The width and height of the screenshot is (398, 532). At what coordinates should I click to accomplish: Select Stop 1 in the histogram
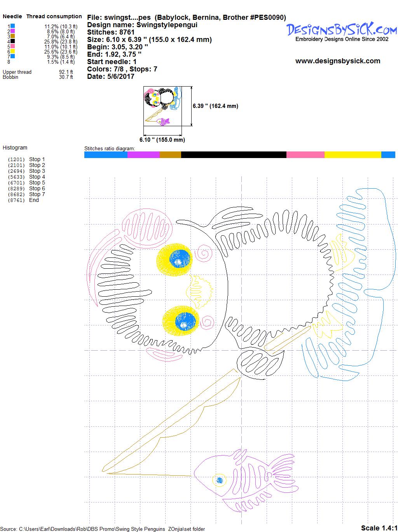[x=37, y=159]
